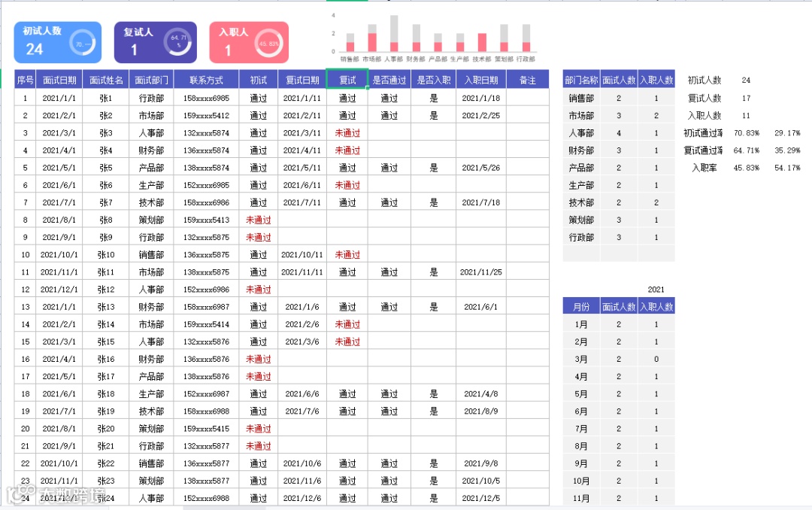Screen dimensions: 812x510
Task: Click the name cell 张5
Action: [x=106, y=168]
